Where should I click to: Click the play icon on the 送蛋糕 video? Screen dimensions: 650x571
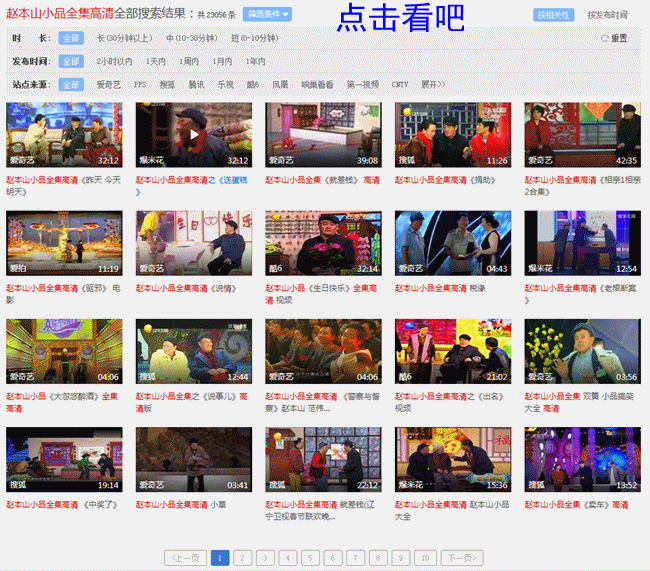194,134
